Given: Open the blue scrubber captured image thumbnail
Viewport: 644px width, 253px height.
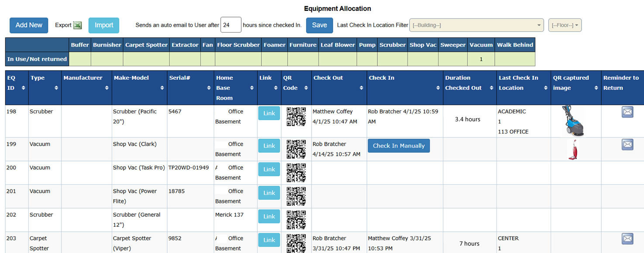Looking at the screenshot, I should pyautogui.click(x=573, y=121).
